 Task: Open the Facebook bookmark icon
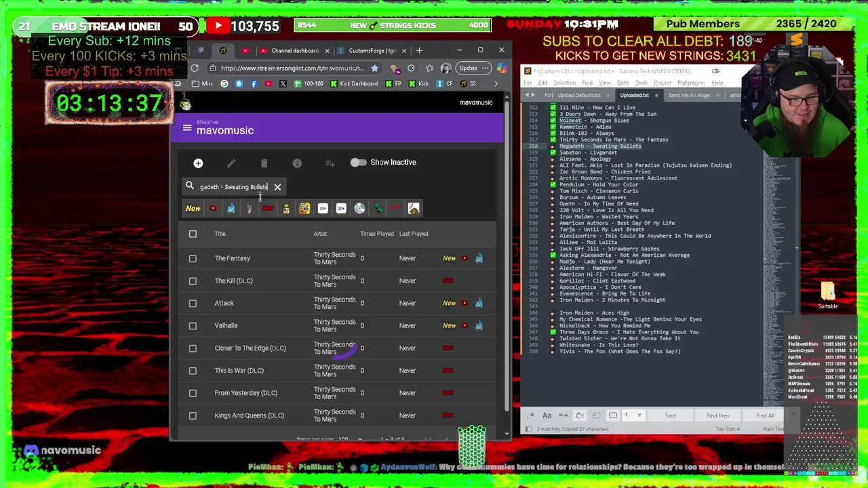click(x=254, y=83)
